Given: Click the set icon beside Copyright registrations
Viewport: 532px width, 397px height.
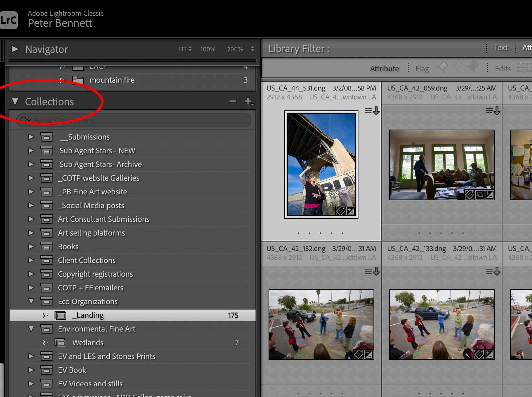Looking at the screenshot, I should coord(47,274).
